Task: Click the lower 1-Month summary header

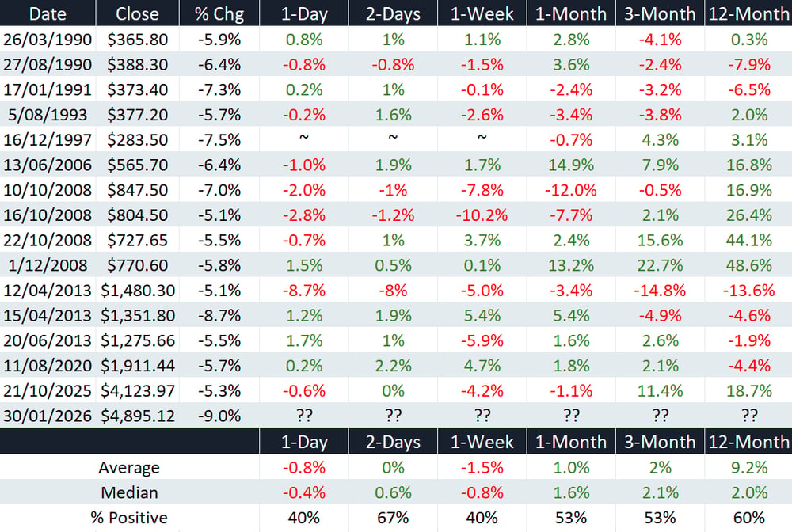Action: click(571, 442)
